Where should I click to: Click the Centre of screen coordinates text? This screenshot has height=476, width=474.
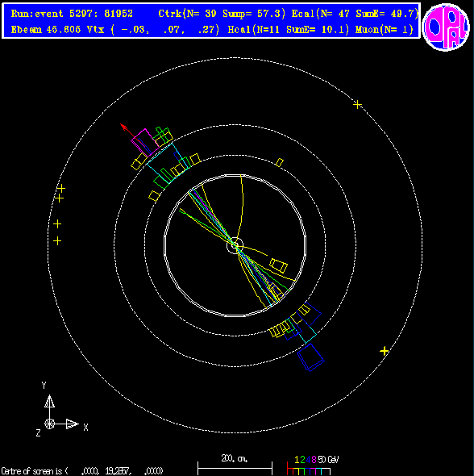[82, 471]
